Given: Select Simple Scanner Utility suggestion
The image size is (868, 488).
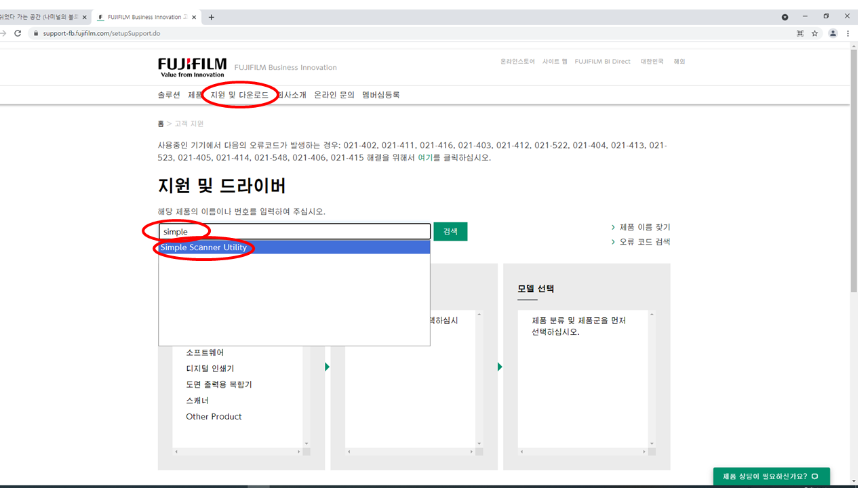Looking at the screenshot, I should [x=294, y=247].
